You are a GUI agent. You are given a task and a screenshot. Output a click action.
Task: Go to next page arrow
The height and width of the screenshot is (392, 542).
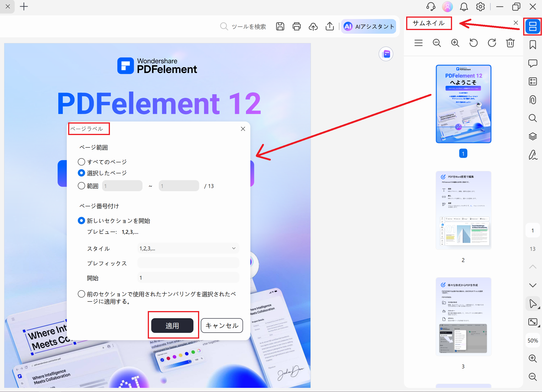point(533,285)
